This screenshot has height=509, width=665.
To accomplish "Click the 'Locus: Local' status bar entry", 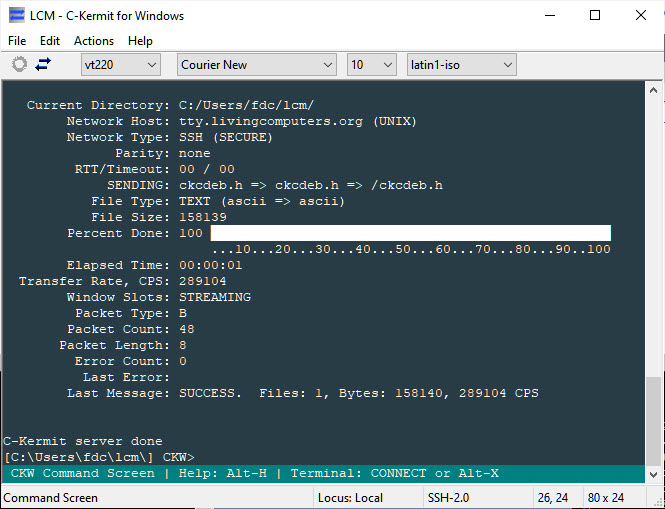I will pos(350,498).
